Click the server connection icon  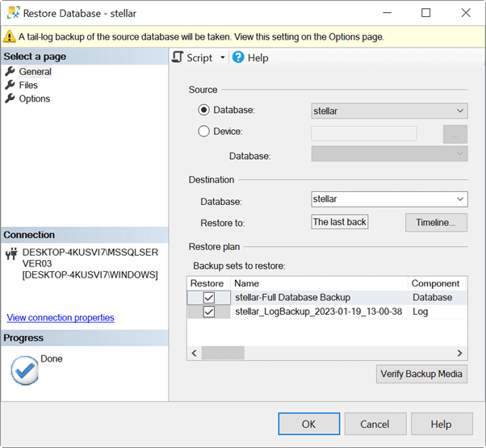tap(11, 253)
